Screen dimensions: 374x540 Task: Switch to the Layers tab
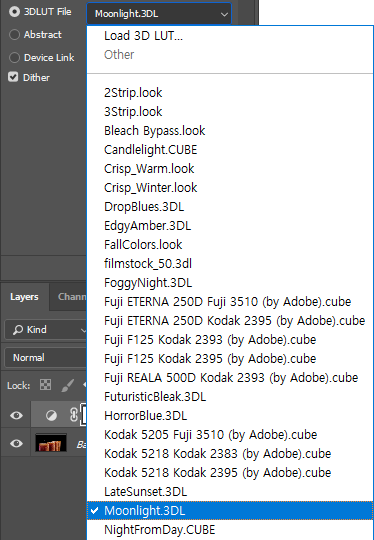click(x=24, y=297)
